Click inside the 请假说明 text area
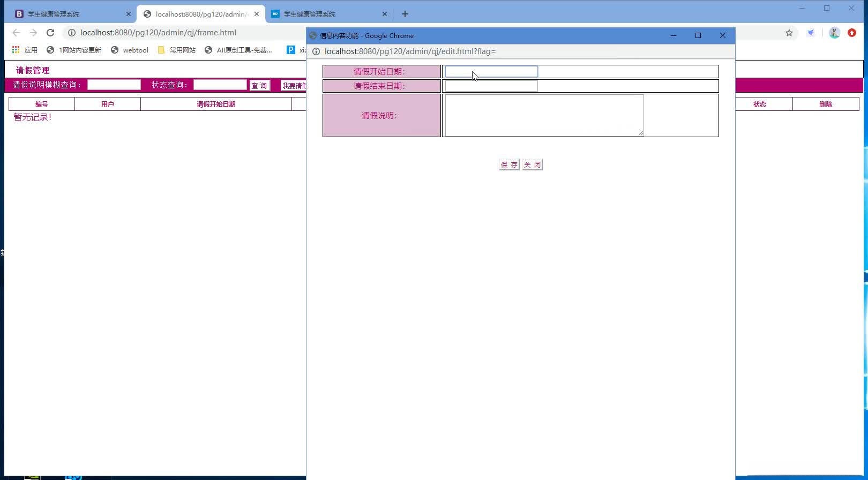 coord(544,115)
